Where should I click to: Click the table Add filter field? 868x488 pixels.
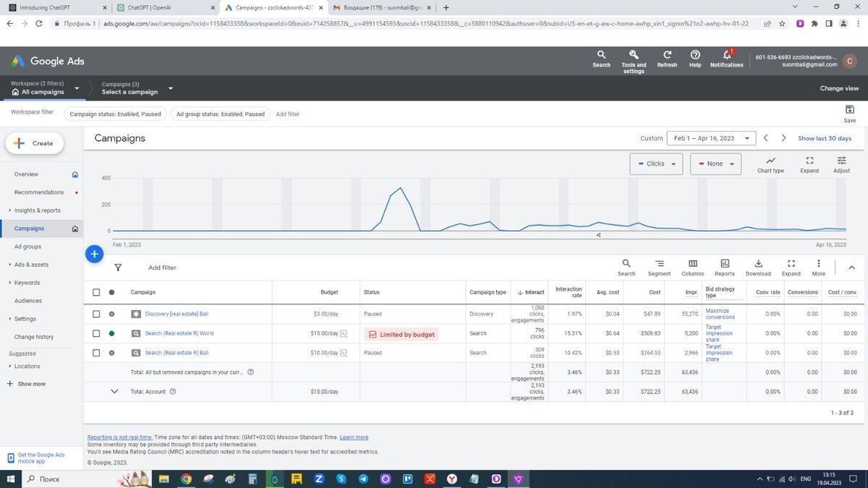tap(162, 267)
